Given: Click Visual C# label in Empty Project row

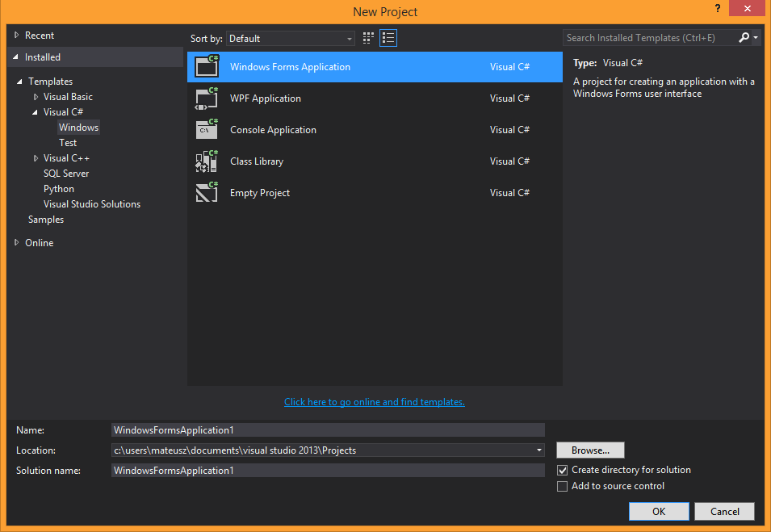Looking at the screenshot, I should (x=509, y=193).
